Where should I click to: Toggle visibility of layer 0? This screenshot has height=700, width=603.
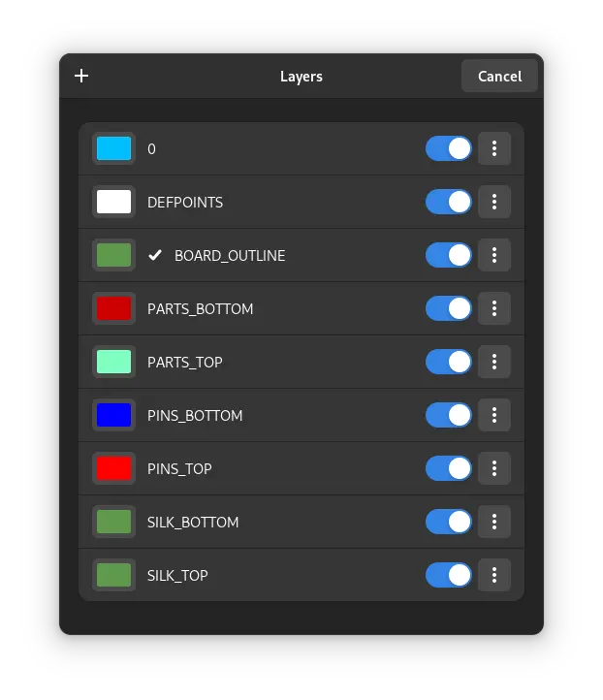(449, 148)
